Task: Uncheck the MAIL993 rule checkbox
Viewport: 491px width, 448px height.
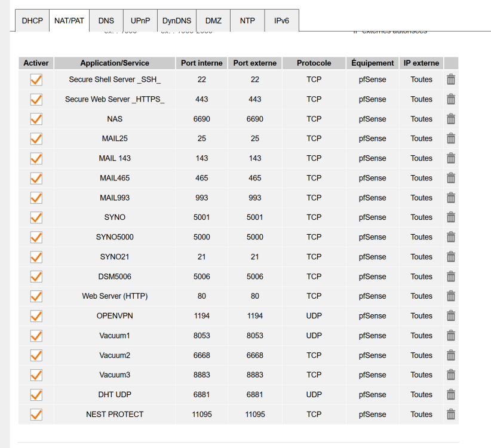Action: coord(36,198)
